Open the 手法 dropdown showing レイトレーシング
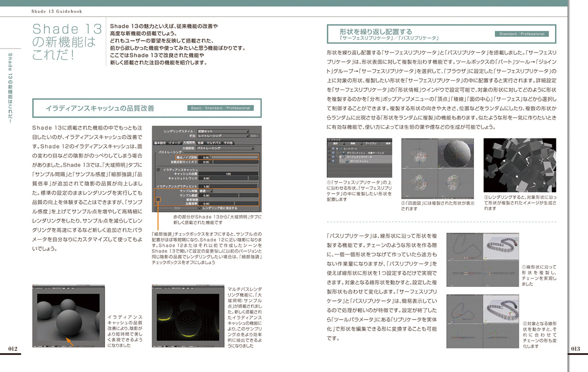Image resolution: width=588 pixels, height=372 pixels. 223,136
